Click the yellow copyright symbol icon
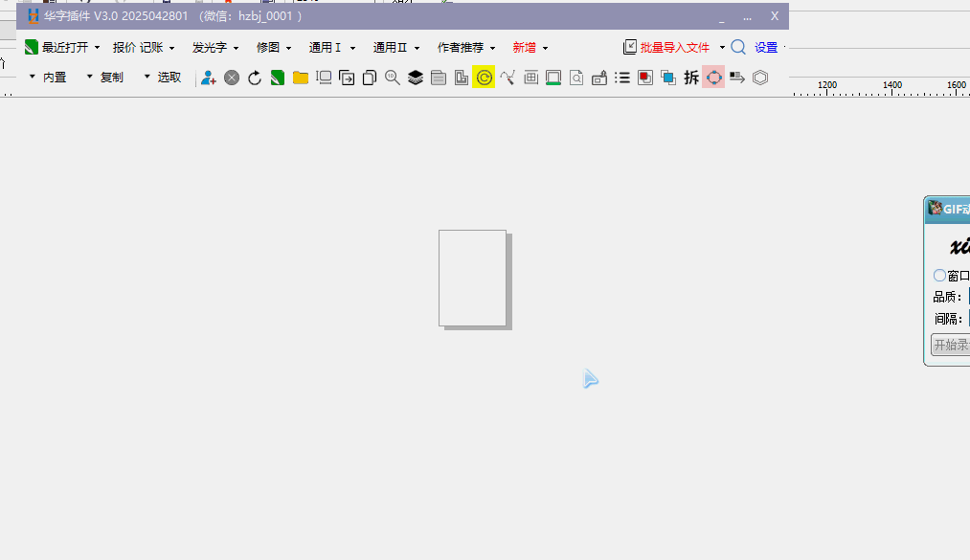This screenshot has width=970, height=560. click(x=484, y=78)
